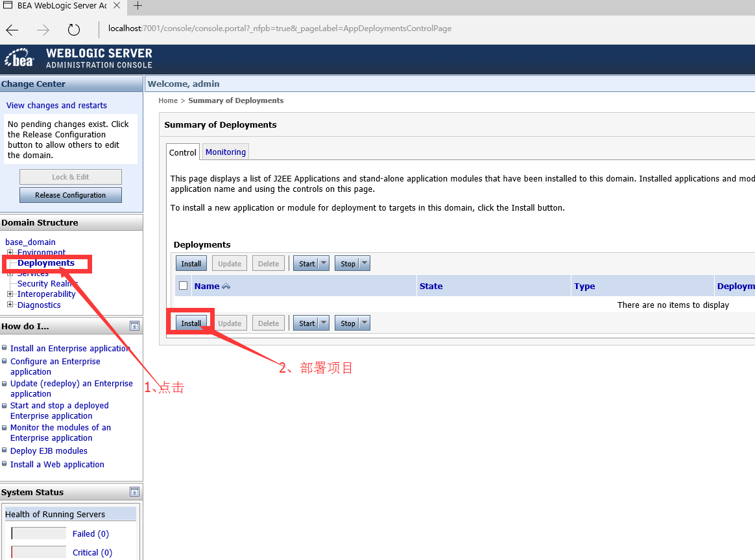Click the Failed servers health bar

(x=38, y=533)
